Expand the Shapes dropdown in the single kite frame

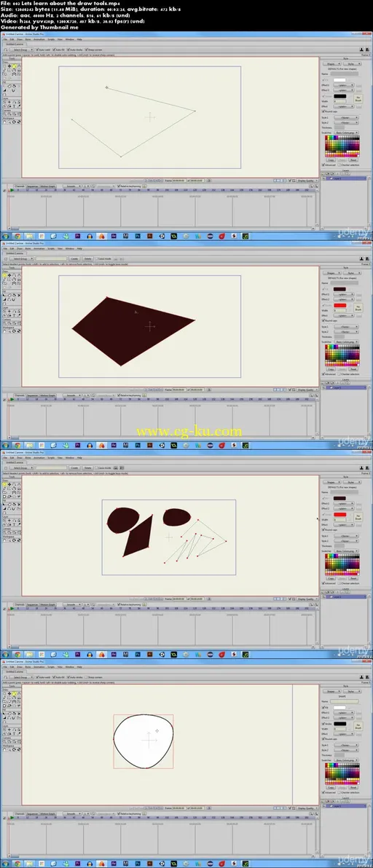pyautogui.click(x=331, y=273)
